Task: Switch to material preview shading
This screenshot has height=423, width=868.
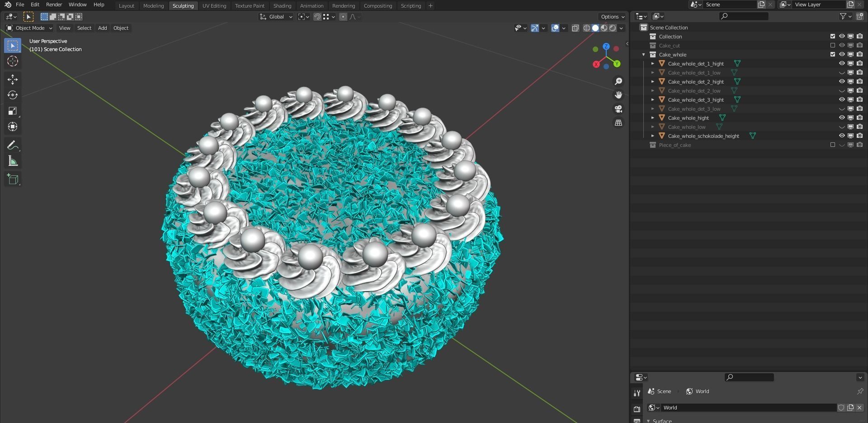Action: coord(604,28)
